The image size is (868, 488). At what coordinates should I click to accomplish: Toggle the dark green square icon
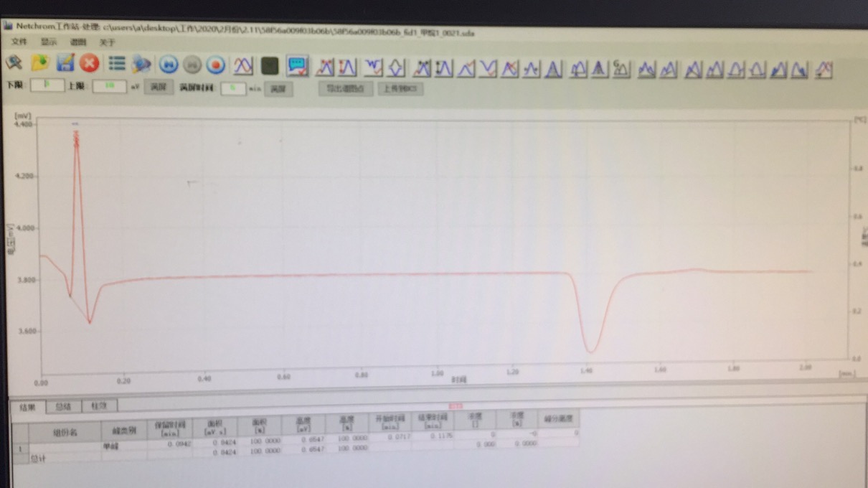click(270, 66)
